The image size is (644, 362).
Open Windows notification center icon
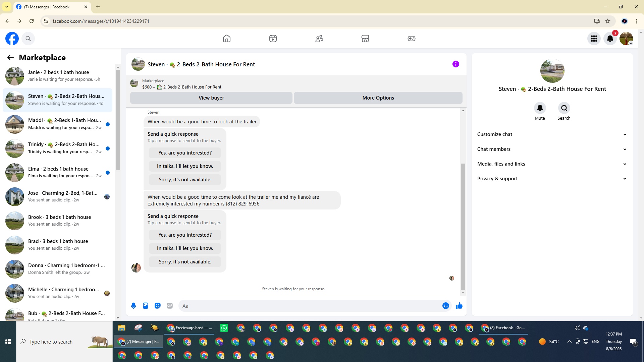tap(633, 342)
